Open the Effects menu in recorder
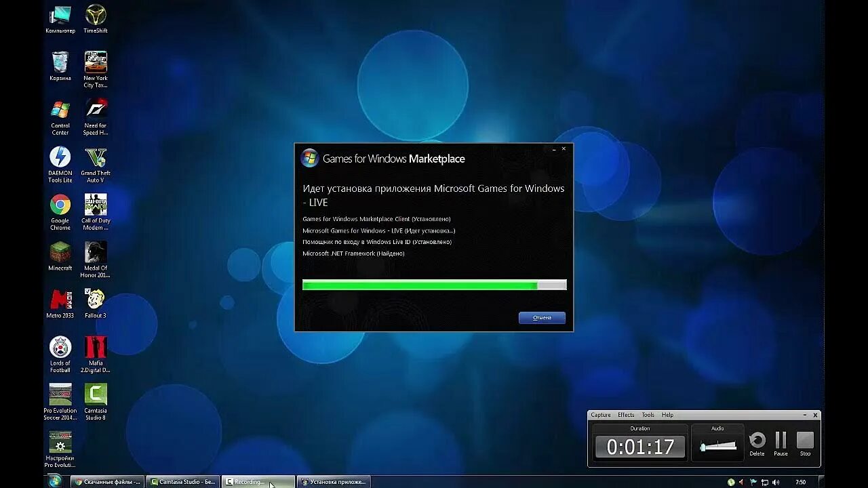Screen dimensions: 868x488 pyautogui.click(x=626, y=415)
